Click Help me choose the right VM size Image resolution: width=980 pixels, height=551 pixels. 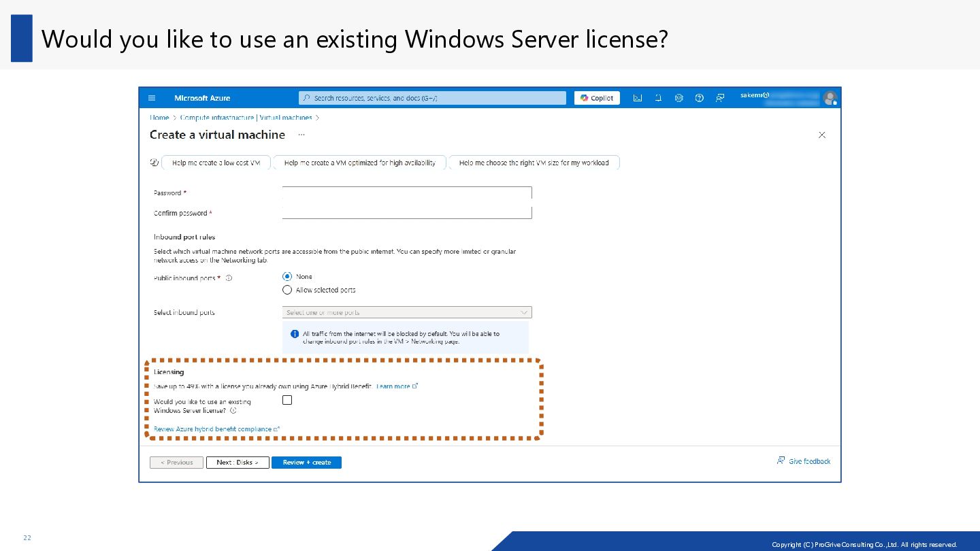tap(534, 163)
